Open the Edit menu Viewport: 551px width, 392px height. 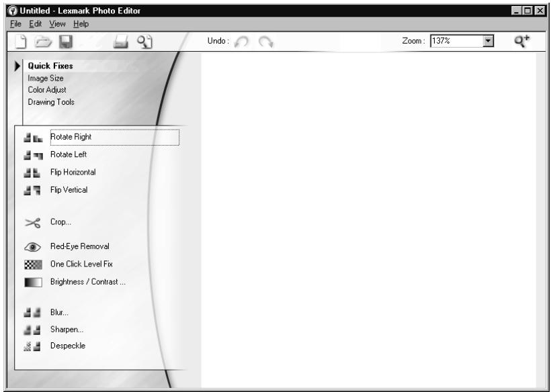coord(35,24)
